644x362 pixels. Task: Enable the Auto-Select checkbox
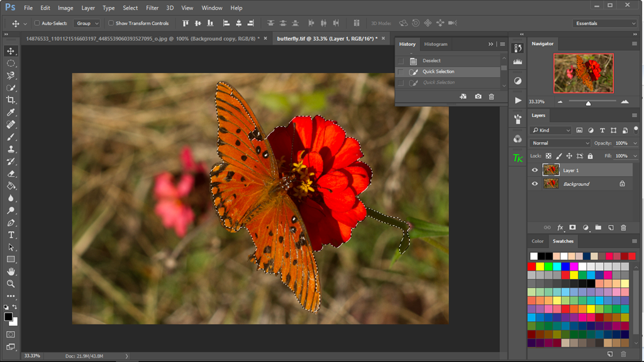[36, 23]
